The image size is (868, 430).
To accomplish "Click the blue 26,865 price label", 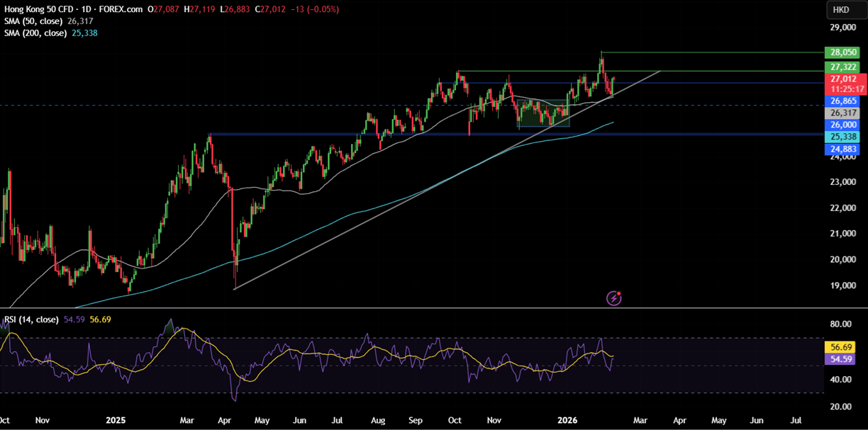I will click(x=842, y=101).
